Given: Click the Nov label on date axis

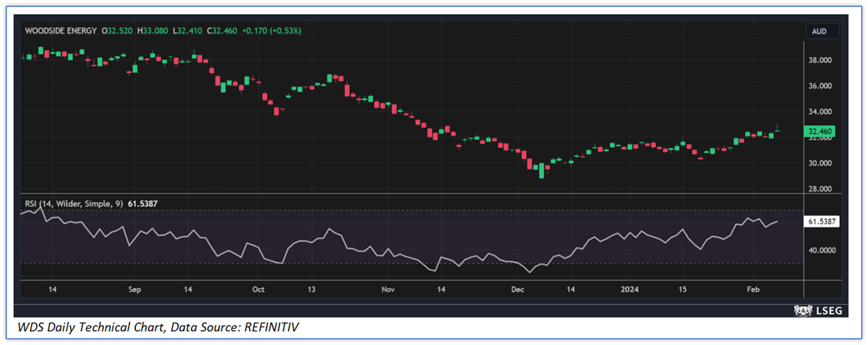Looking at the screenshot, I should tap(388, 289).
